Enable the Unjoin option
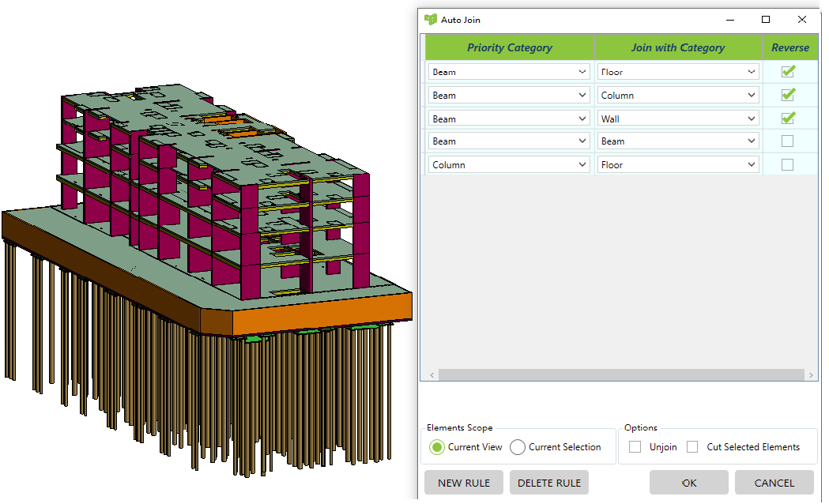Screen dimensions: 829x504 point(635,446)
